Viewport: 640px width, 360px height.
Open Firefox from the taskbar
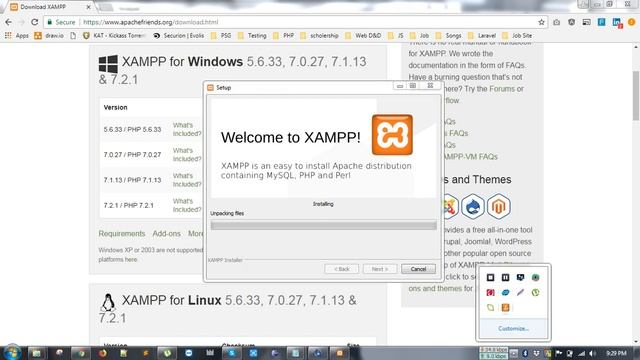coord(102,353)
